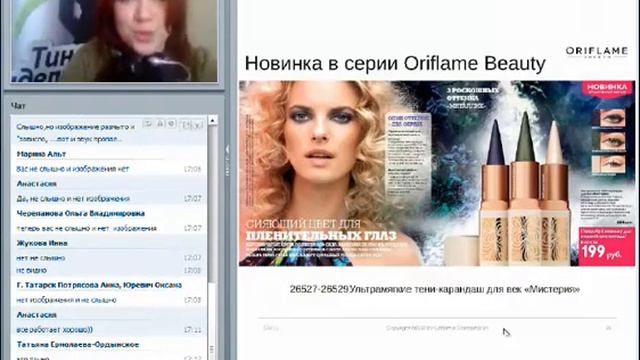Click caption '26527-26529 Ультрамягкие тени-карандаш'
This screenshot has width=640, height=360.
tap(435, 289)
